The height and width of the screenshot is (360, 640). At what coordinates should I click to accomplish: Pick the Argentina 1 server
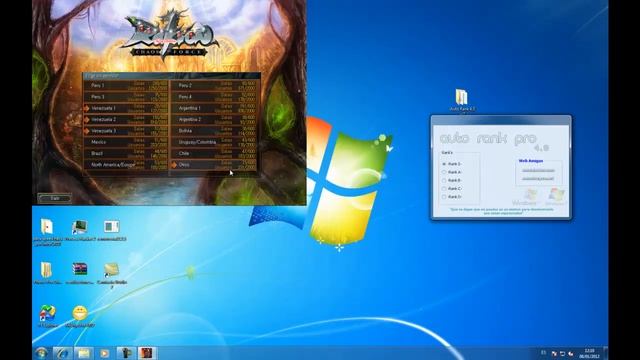pos(213,108)
